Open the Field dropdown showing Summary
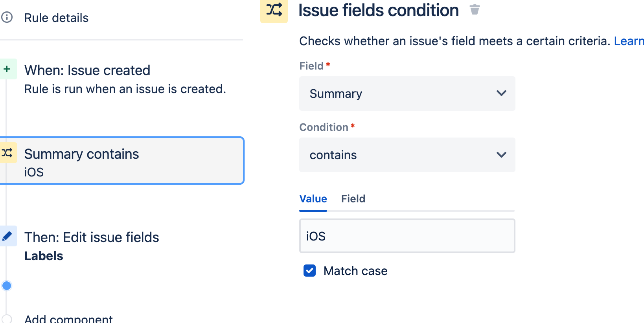 tap(407, 94)
